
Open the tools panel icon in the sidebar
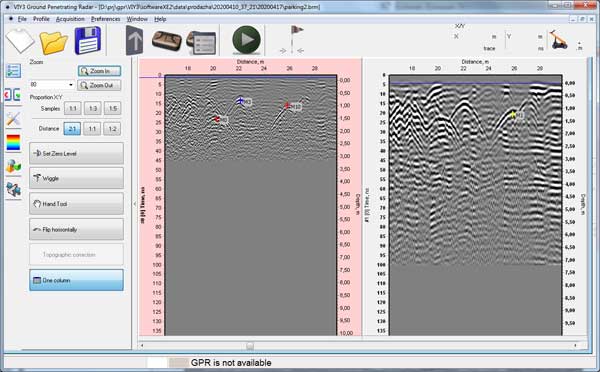(13, 119)
